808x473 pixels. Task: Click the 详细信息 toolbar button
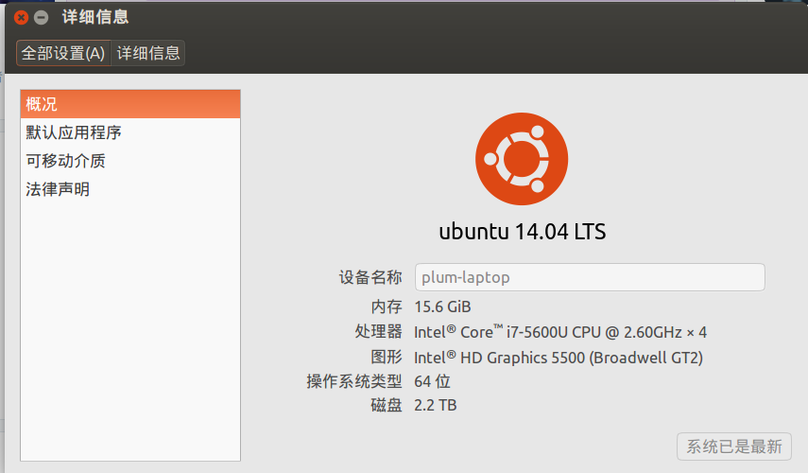click(149, 53)
